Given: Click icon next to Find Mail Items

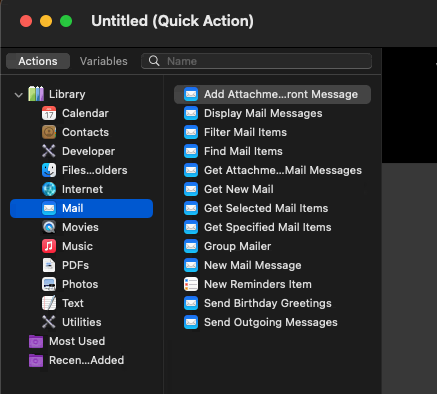Looking at the screenshot, I should click(191, 151).
